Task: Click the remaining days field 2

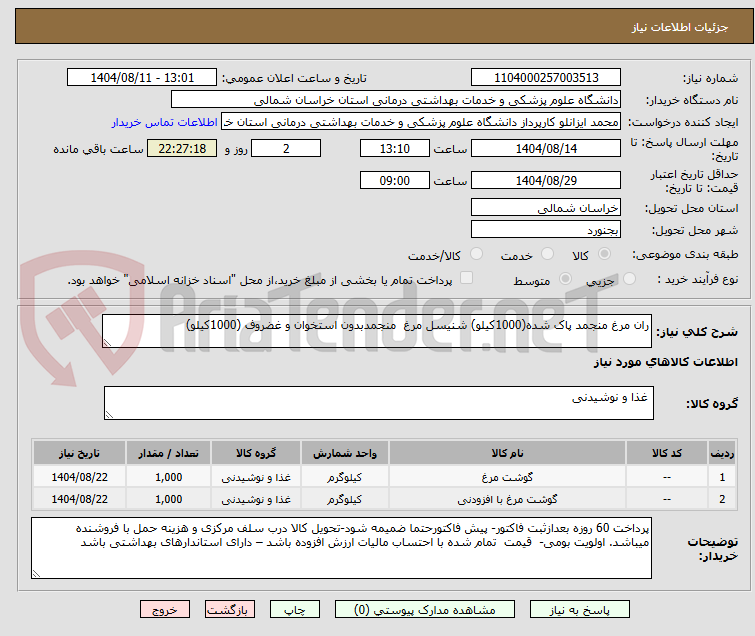Action: point(286,148)
